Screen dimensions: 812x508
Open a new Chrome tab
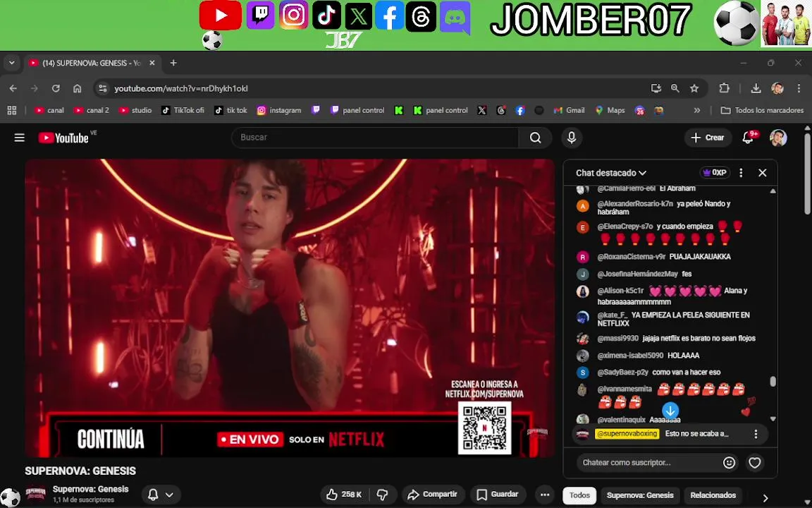173,63
